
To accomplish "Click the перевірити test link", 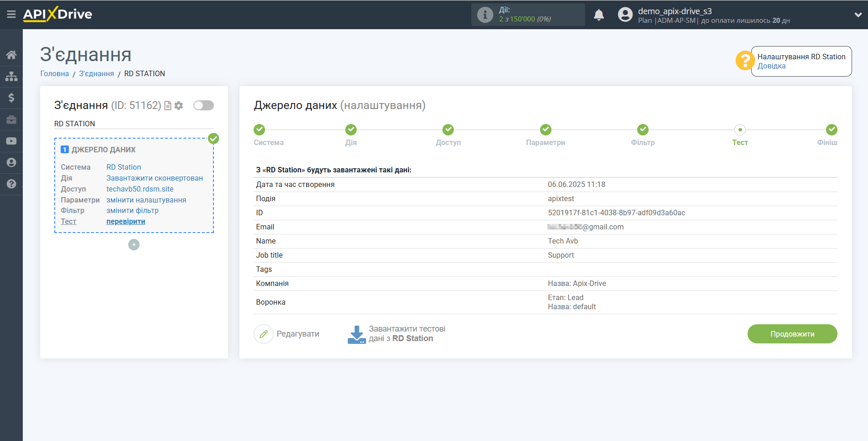I will (126, 222).
